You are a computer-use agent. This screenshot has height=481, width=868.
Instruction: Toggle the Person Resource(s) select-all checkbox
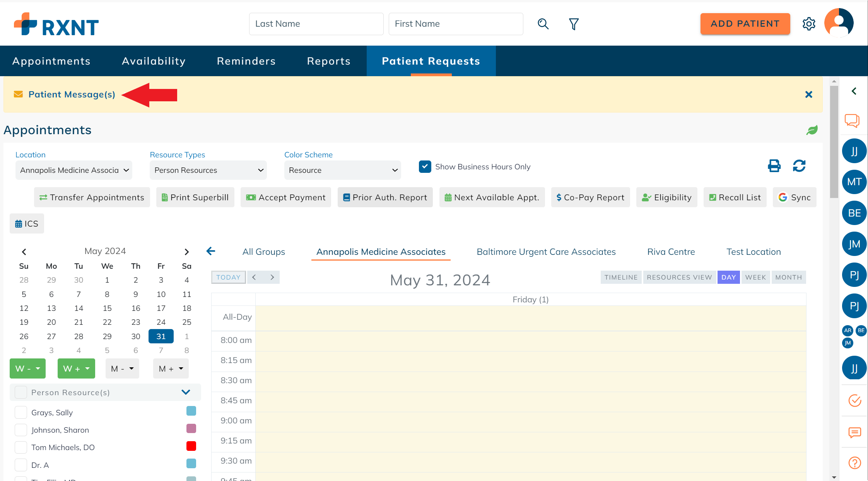(x=21, y=392)
